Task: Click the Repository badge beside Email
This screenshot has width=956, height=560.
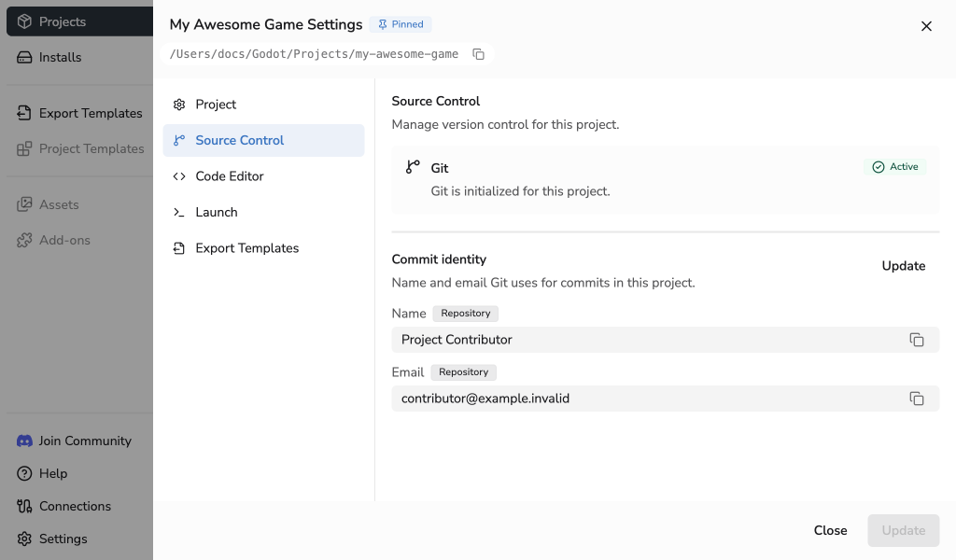Action: [x=463, y=372]
